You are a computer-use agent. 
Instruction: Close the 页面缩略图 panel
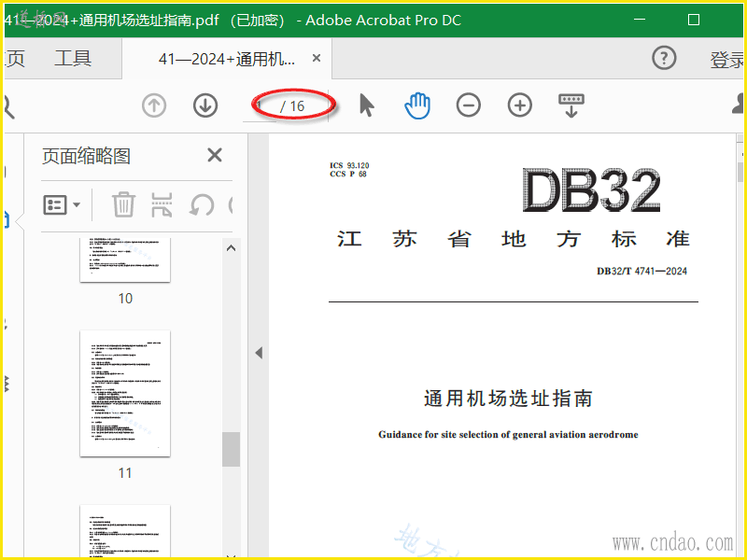(x=215, y=155)
